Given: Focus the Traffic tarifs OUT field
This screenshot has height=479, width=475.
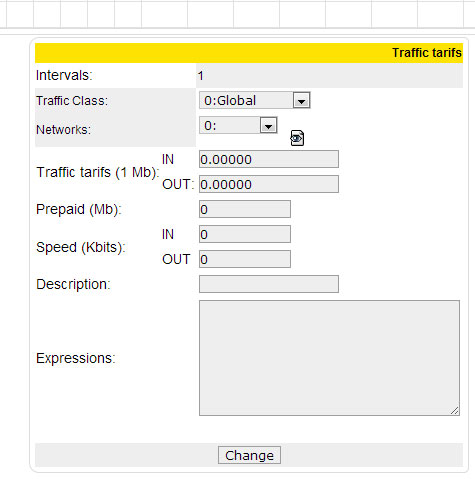Looking at the screenshot, I should 269,184.
